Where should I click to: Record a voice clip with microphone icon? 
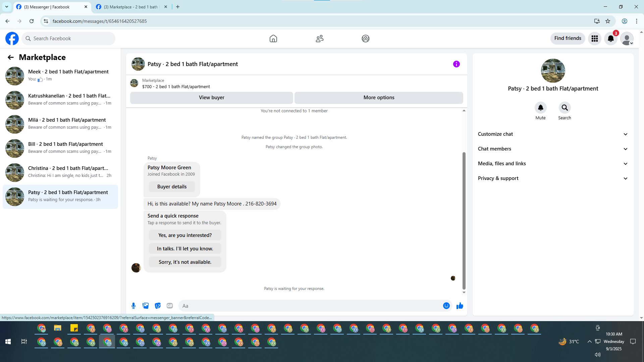133,306
